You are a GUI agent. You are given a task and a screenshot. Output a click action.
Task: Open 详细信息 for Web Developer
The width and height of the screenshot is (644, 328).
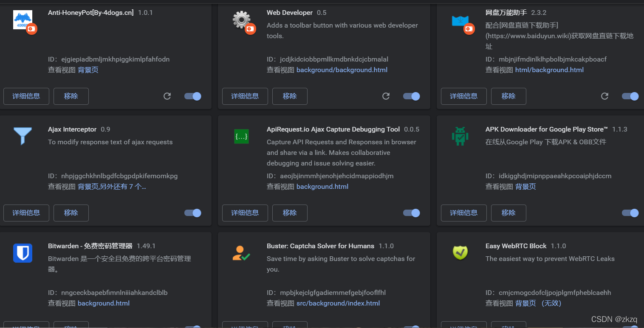tap(245, 96)
